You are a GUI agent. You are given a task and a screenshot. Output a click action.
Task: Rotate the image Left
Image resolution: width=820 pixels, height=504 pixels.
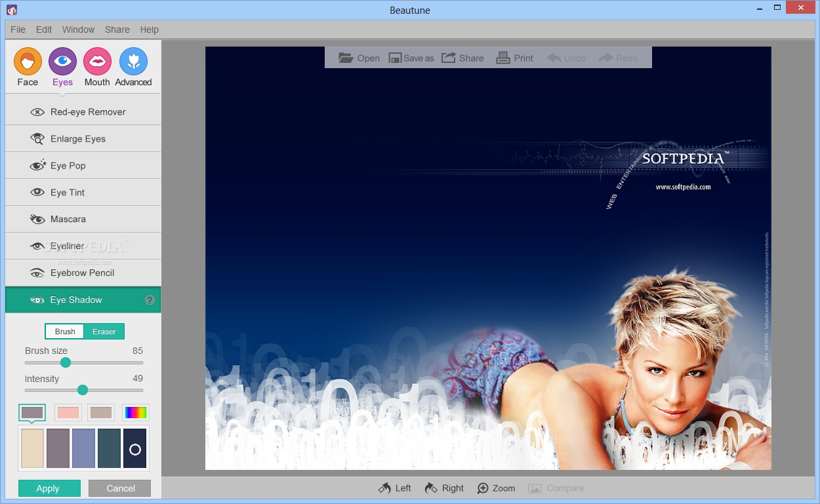tap(395, 488)
